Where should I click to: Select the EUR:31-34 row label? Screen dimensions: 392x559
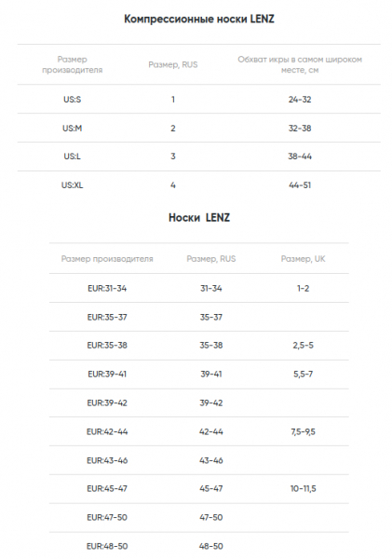click(107, 289)
